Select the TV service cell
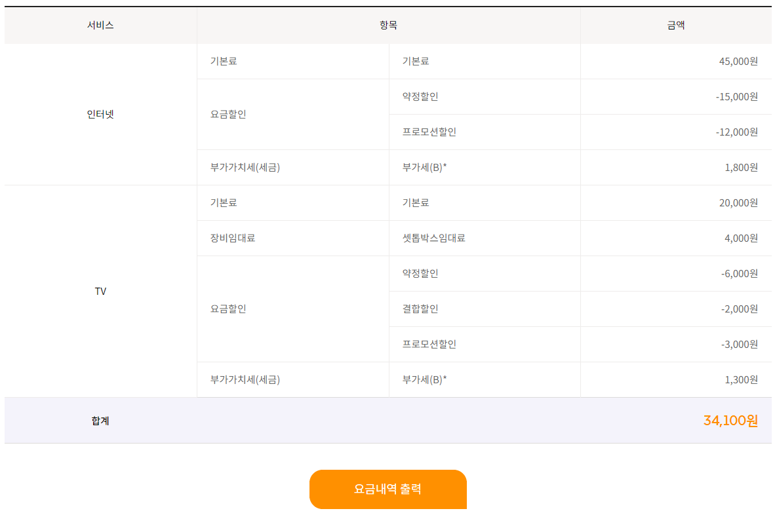This screenshot has height=532, width=775. tap(100, 291)
